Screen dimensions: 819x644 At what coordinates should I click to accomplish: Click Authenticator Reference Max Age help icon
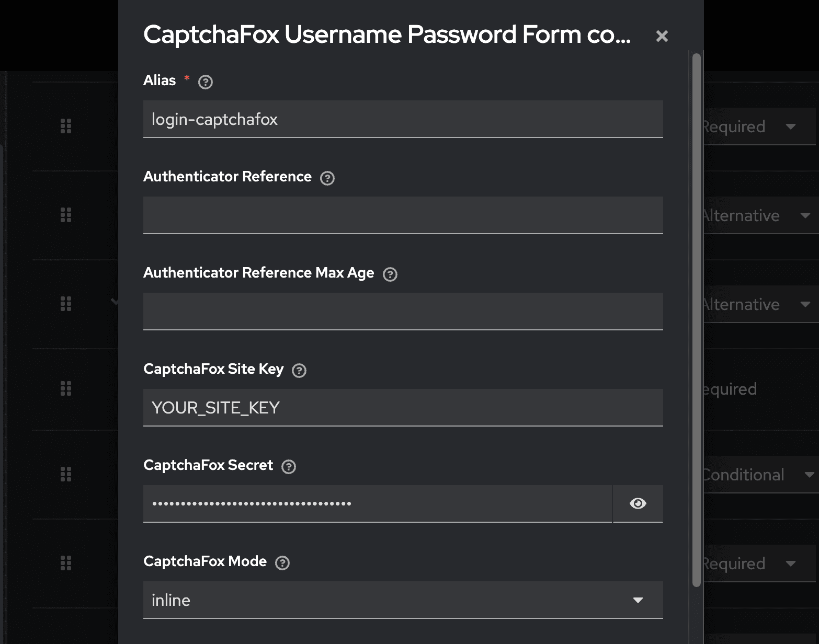point(390,274)
